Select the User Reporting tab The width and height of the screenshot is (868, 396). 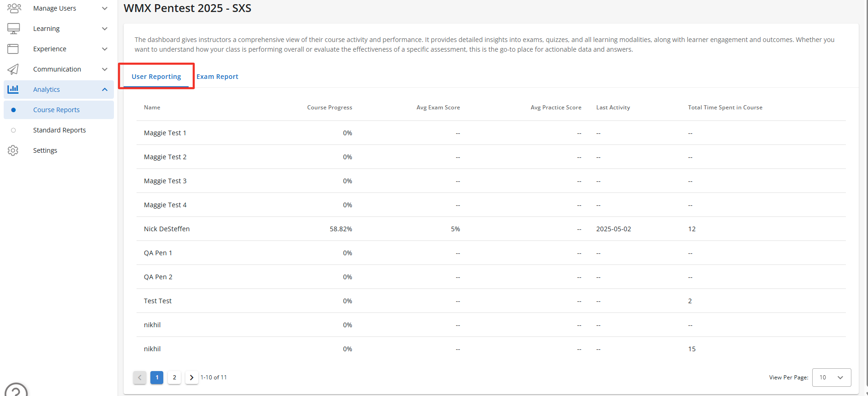156,77
